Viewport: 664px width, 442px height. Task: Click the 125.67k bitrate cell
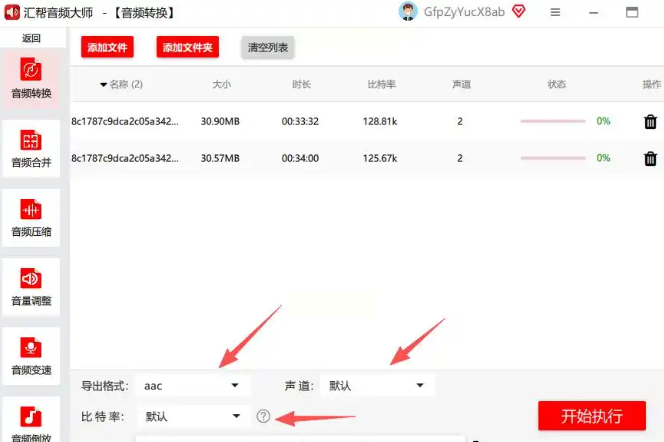tap(380, 158)
